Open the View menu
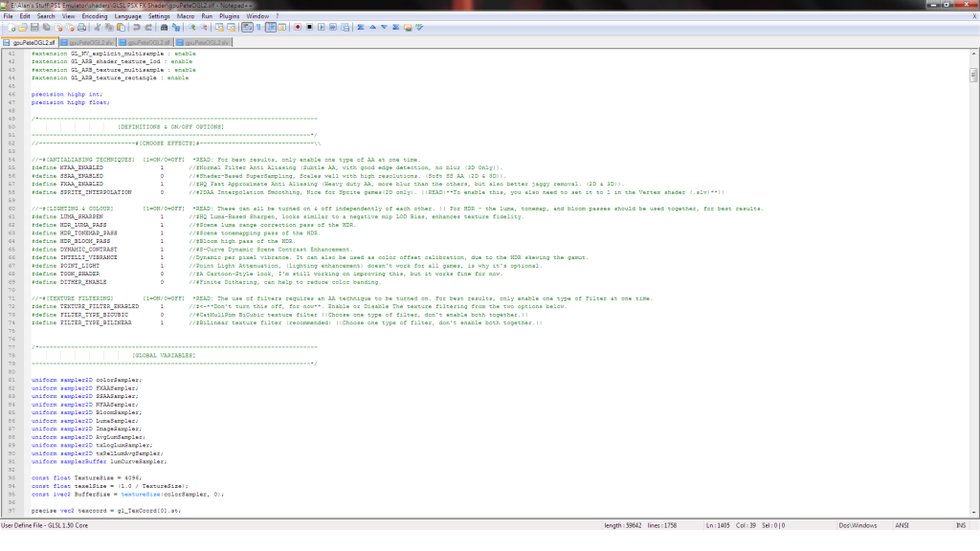The height and width of the screenshot is (551, 980). pos(68,16)
